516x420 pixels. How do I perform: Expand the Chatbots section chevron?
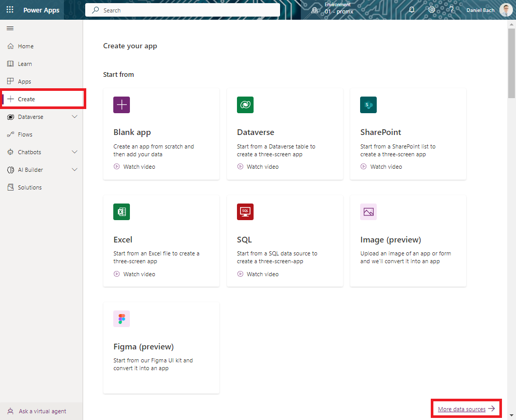coord(74,152)
